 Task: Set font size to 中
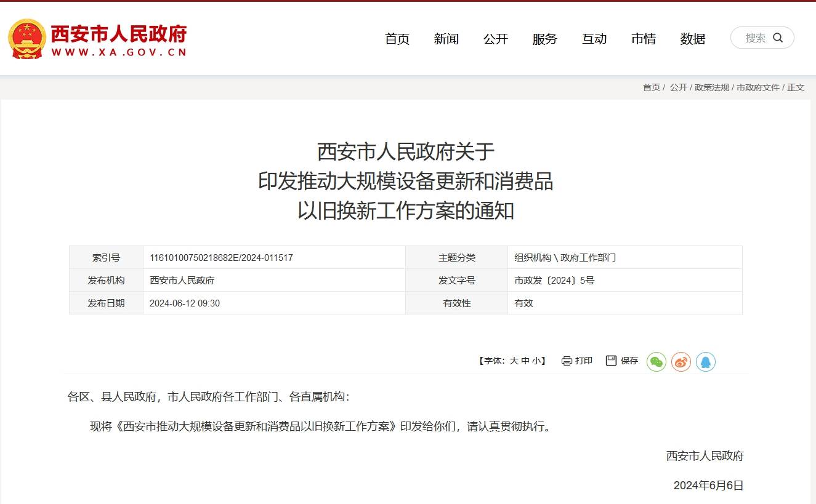[x=525, y=361]
